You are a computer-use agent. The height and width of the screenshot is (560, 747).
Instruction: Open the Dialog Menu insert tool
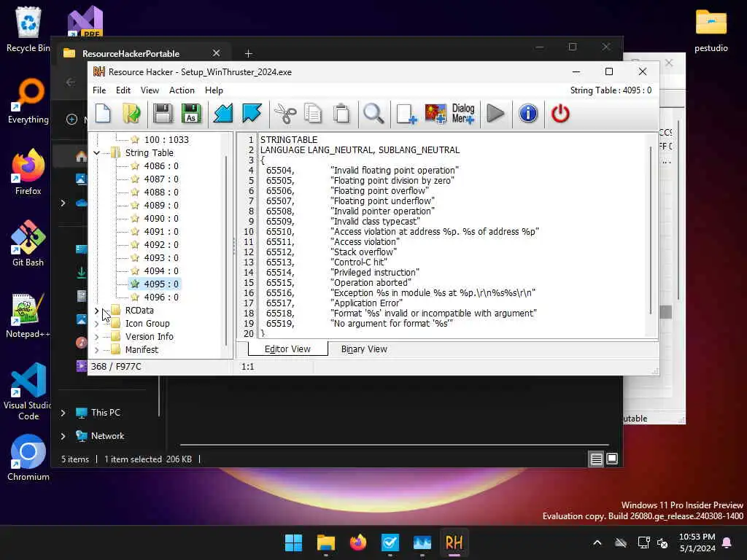pyautogui.click(x=463, y=114)
